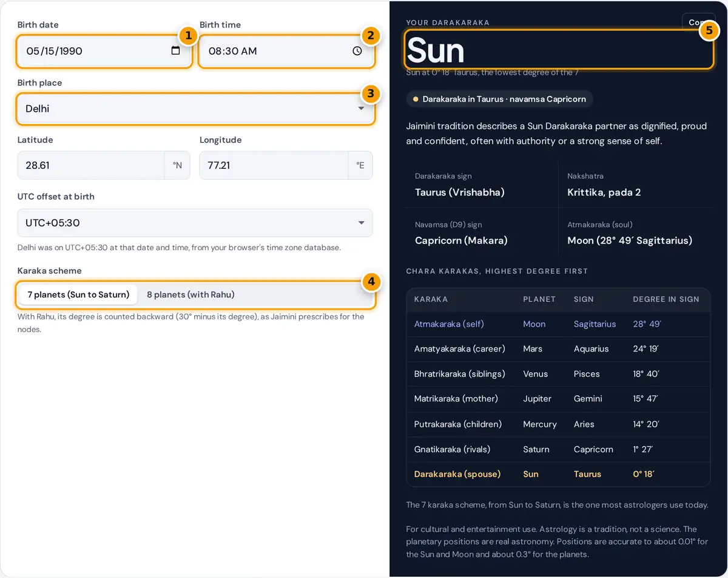
Task: Click the SIGN column header
Action: [584, 299]
